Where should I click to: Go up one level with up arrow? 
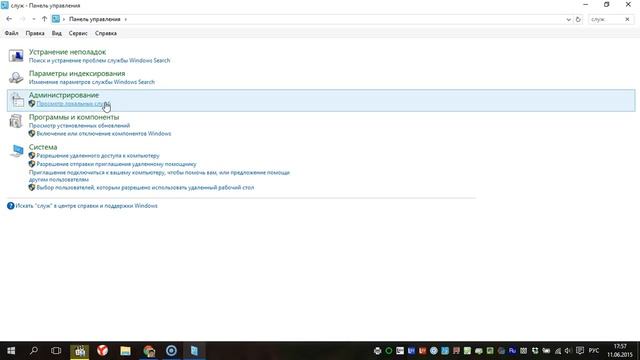tap(44, 19)
